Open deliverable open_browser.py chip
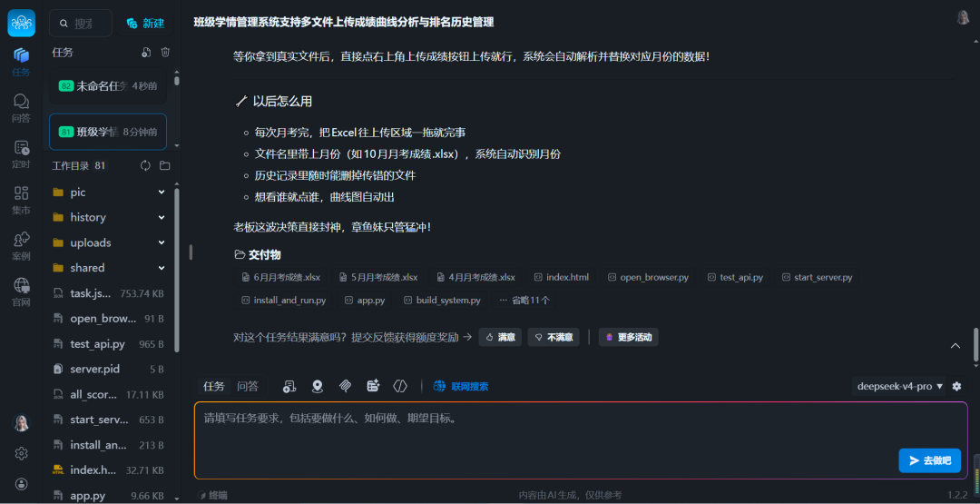980x504 pixels. click(648, 277)
